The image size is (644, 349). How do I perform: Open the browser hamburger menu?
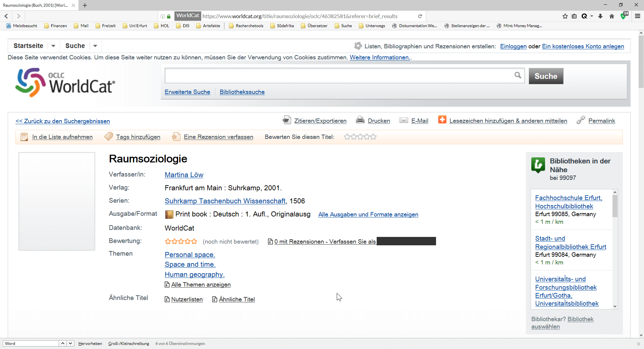pyautogui.click(x=638, y=16)
